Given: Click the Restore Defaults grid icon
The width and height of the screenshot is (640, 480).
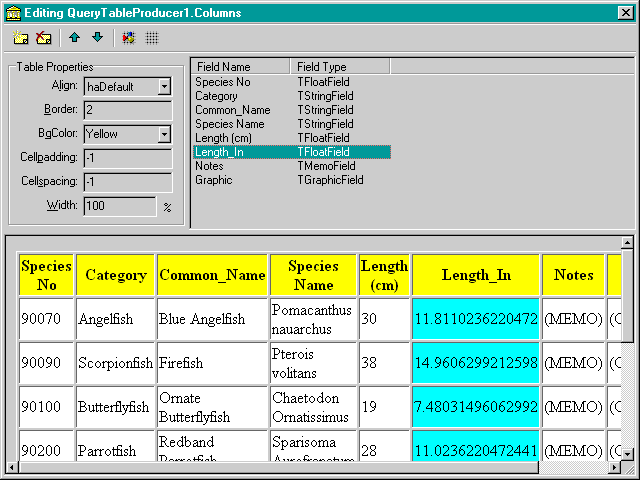Looking at the screenshot, I should [152, 38].
